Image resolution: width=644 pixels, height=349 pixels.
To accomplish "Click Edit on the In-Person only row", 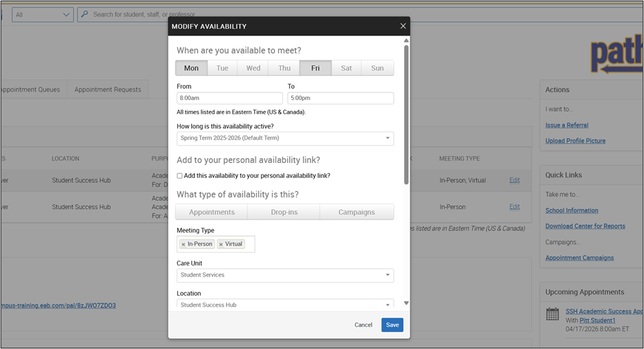I will point(515,207).
